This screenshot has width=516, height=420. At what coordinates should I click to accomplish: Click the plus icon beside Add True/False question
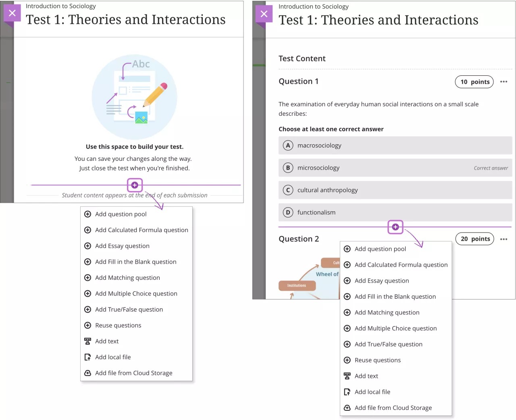click(88, 309)
